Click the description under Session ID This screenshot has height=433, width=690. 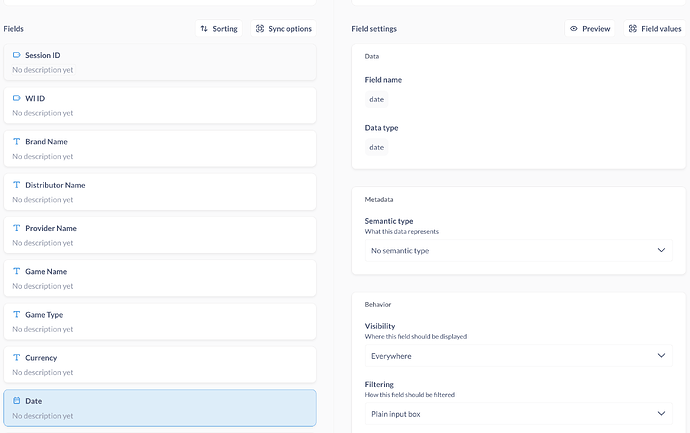(x=43, y=70)
